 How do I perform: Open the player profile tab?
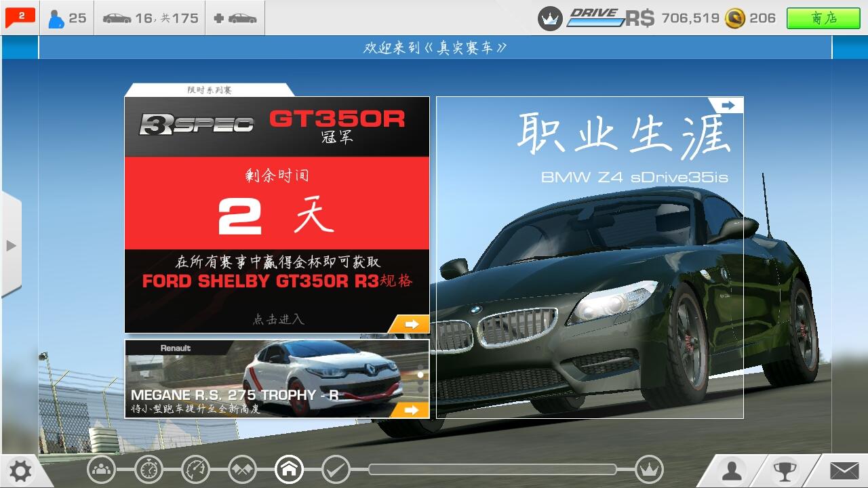coord(732,471)
